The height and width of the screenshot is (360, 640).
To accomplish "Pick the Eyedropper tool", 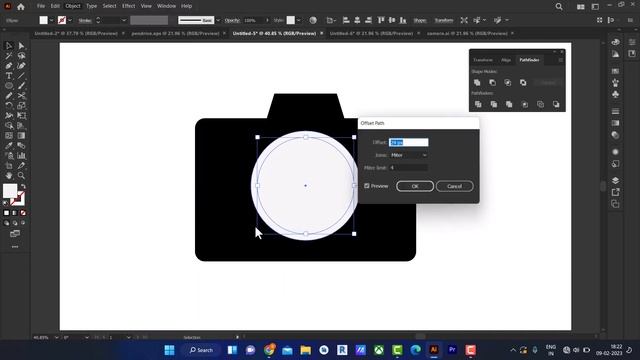I will (x=9, y=146).
